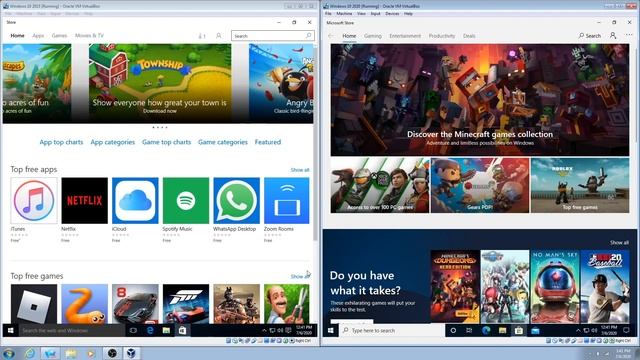The image size is (640, 360).
Task: Open the Minecraft Dungeons game cover
Action: tap(455, 287)
